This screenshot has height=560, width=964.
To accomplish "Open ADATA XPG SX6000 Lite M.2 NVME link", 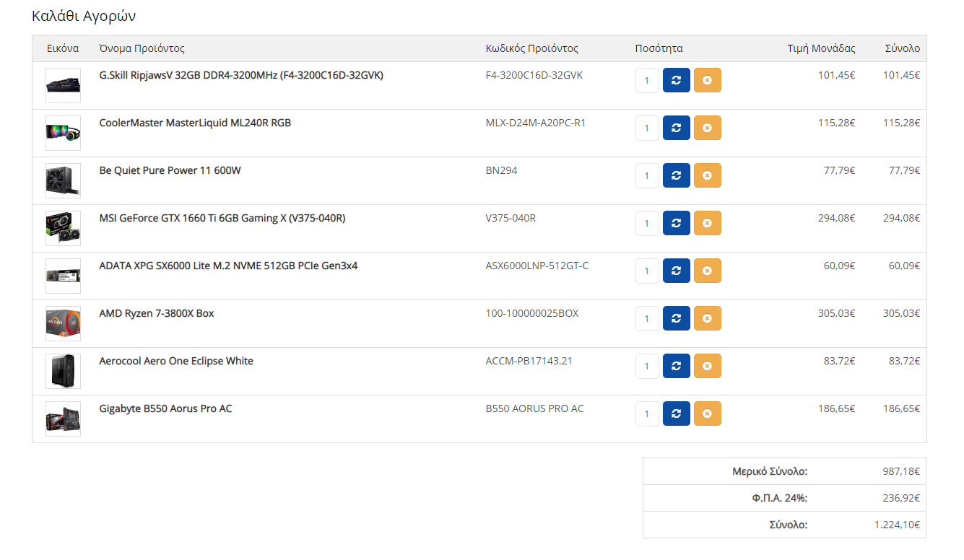I will (228, 266).
